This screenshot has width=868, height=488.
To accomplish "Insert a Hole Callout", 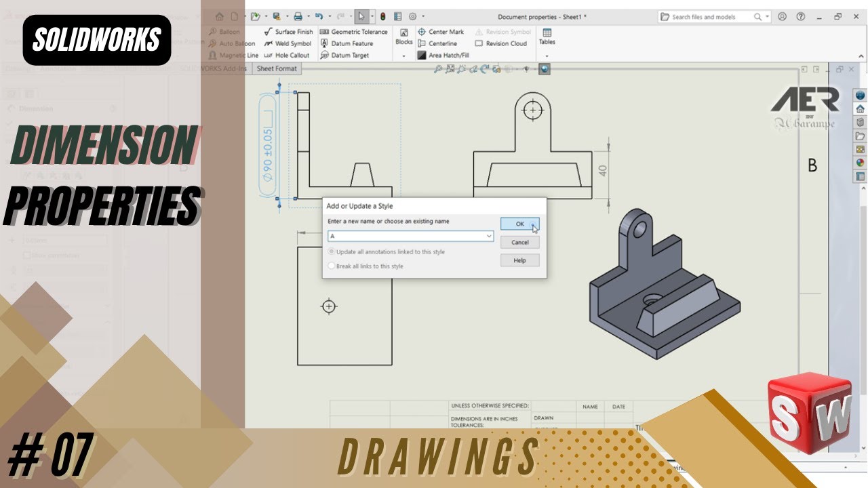I will 286,55.
